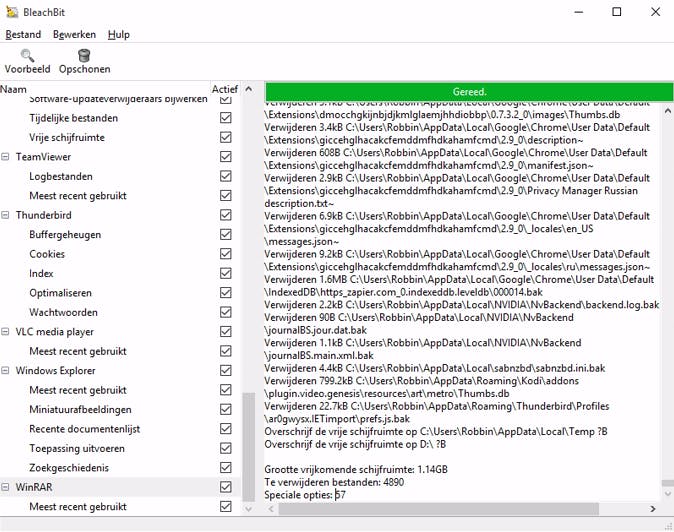Collapse the WinRAR tree group
This screenshot has width=674, height=532.
pos(5,487)
